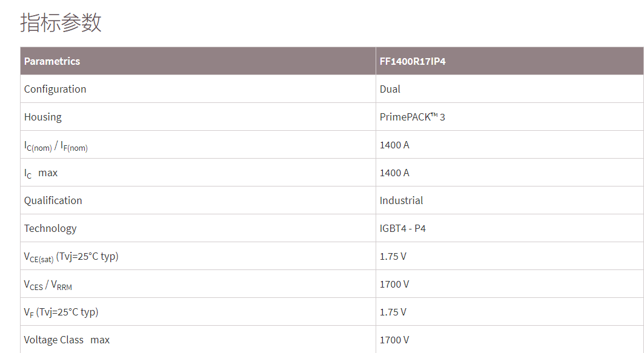644x353 pixels.
Task: Click the VCES / VRRM parameter label
Action: coord(48,285)
